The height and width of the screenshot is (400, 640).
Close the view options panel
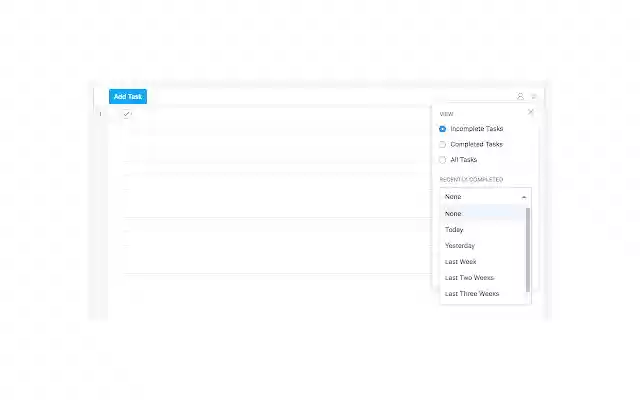pyautogui.click(x=530, y=112)
